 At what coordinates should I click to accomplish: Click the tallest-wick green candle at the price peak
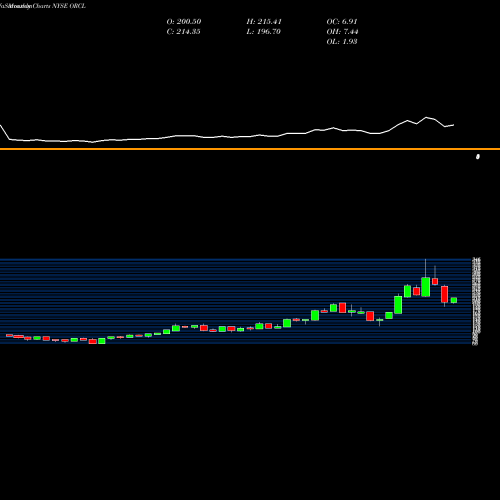click(425, 287)
